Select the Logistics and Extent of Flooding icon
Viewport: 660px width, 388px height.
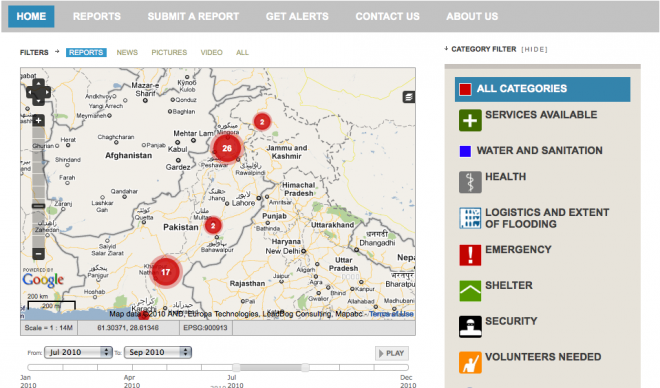coord(470,218)
